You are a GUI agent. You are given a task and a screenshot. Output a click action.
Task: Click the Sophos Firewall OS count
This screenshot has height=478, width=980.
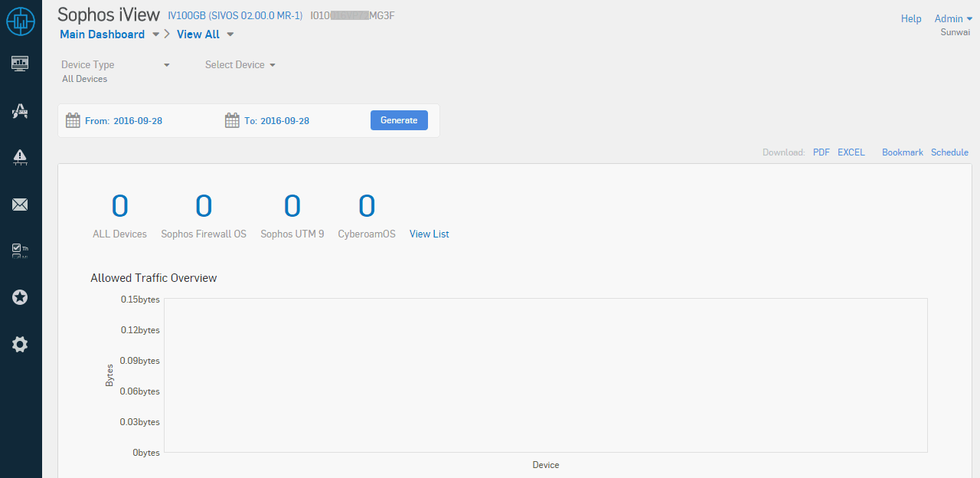(204, 206)
